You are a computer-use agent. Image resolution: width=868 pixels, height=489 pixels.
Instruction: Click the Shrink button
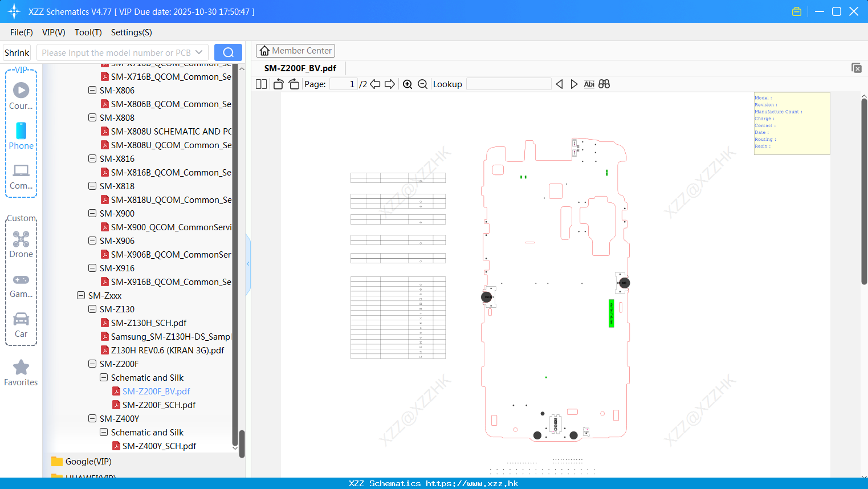tap(17, 52)
